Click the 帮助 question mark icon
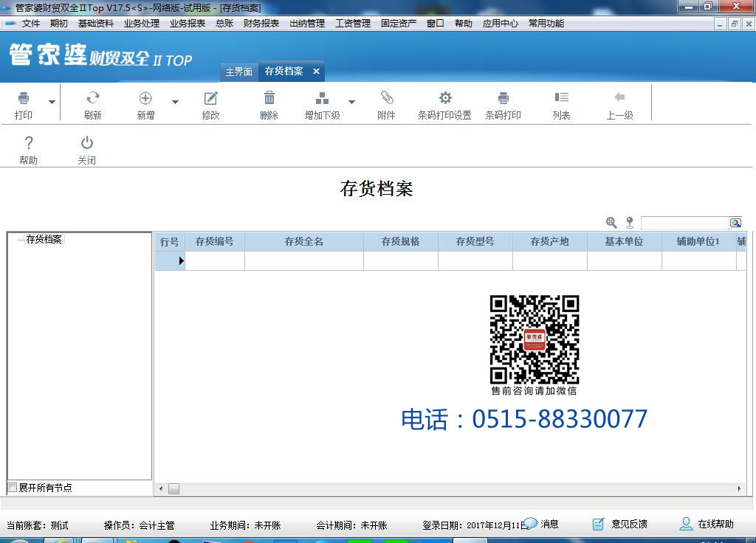 tap(29, 142)
